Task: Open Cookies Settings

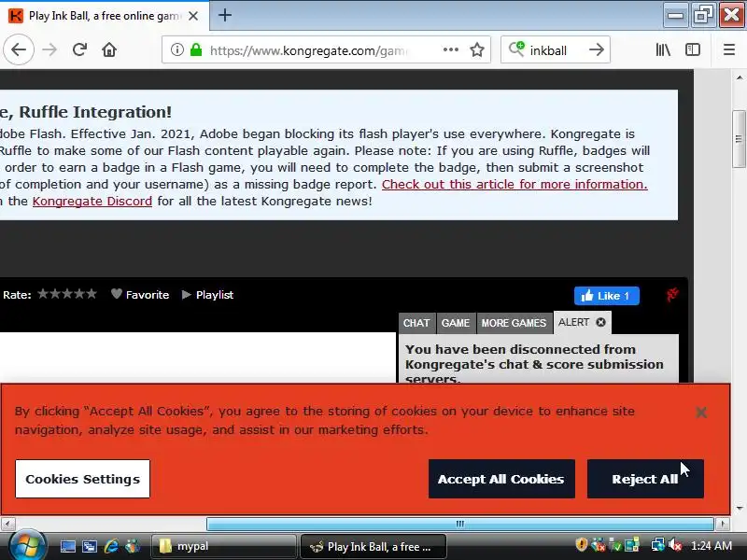Action: click(x=82, y=479)
